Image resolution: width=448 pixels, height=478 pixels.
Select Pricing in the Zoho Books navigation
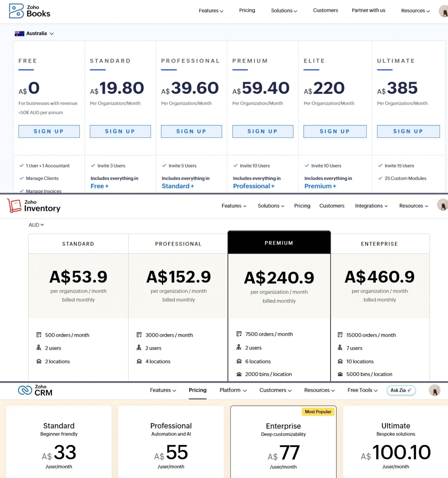coord(247,11)
